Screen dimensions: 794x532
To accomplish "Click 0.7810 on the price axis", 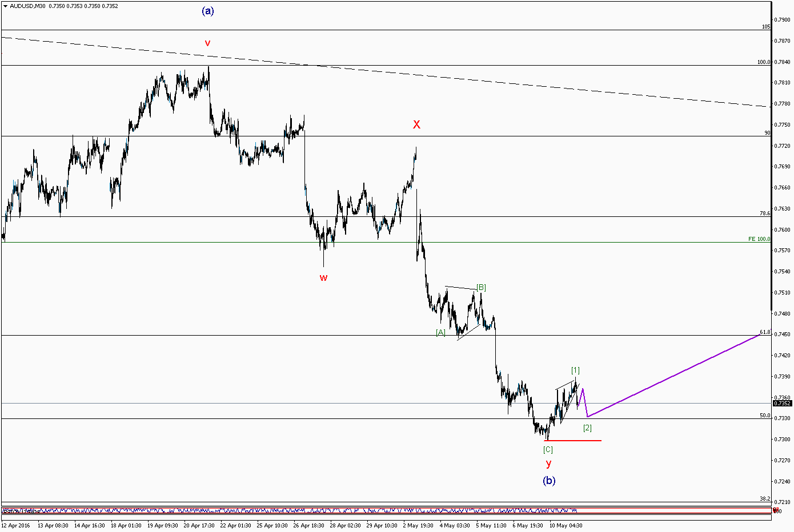I will 783,83.
